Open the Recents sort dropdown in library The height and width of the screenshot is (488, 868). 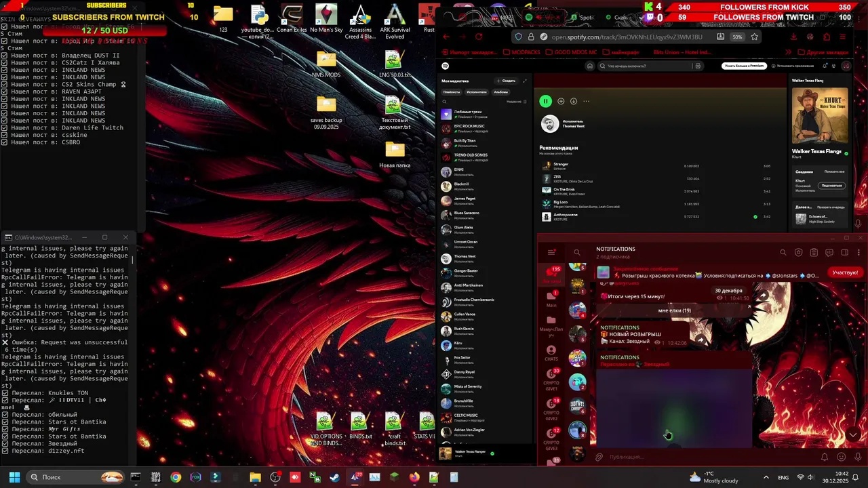516,102
